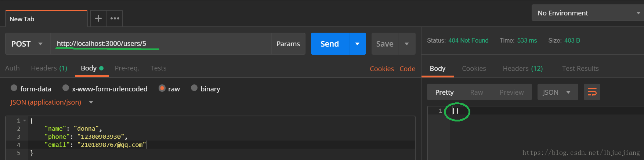Switch to request Headers (1) tab
This screenshot has width=644, height=160.
[49, 68]
